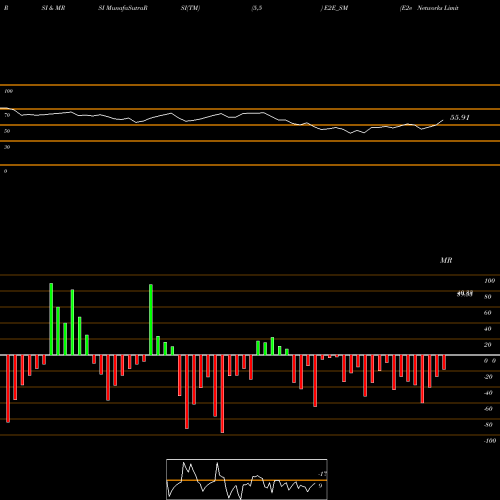Click the 'E2e Networks Limit' company name
Image resolution: width=500 pixels, height=500 pixels.
click(429, 8)
